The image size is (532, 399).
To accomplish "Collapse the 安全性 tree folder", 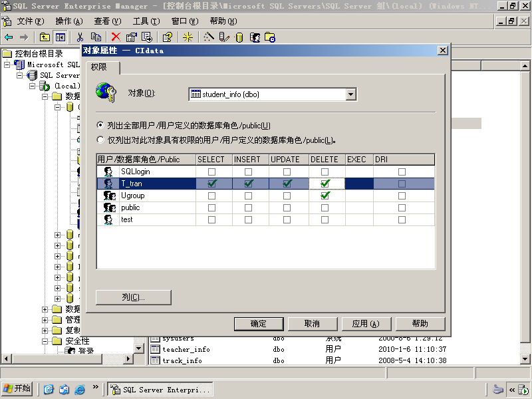I will coord(45,341).
